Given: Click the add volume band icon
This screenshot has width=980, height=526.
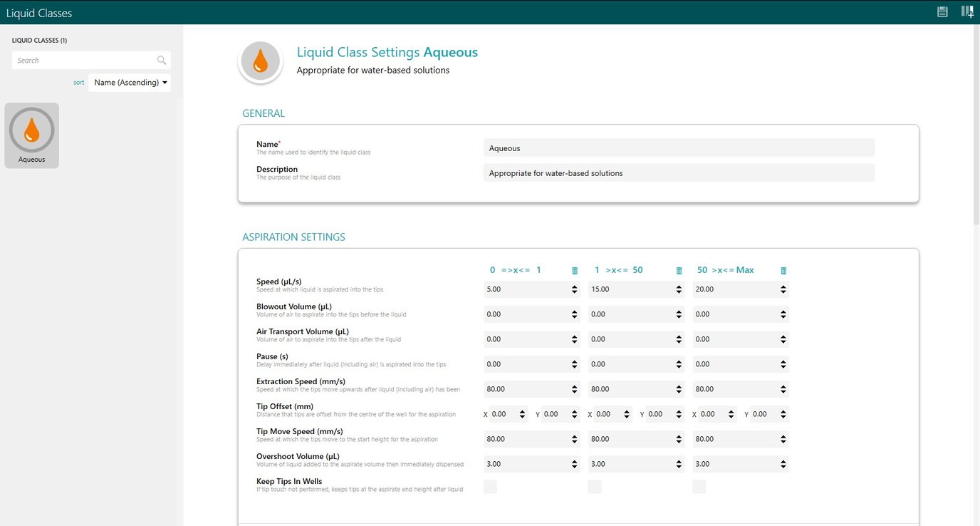Looking at the screenshot, I should [966, 11].
